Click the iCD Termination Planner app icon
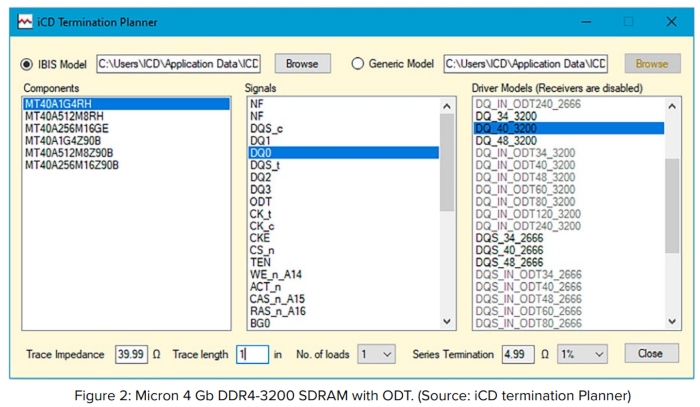Viewport: 700px width, 407px height. tap(25, 21)
